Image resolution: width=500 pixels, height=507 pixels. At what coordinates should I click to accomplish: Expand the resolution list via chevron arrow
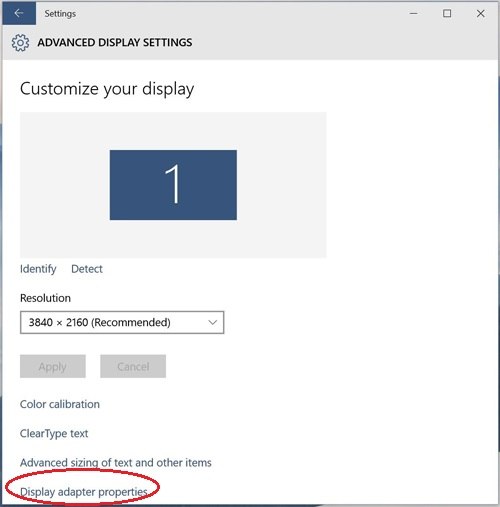pyautogui.click(x=213, y=322)
